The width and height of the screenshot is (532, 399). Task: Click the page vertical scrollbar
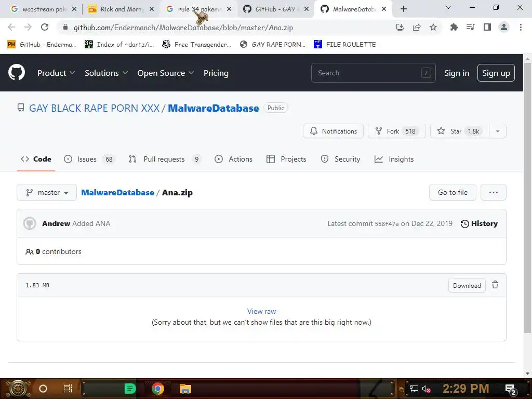point(527,197)
